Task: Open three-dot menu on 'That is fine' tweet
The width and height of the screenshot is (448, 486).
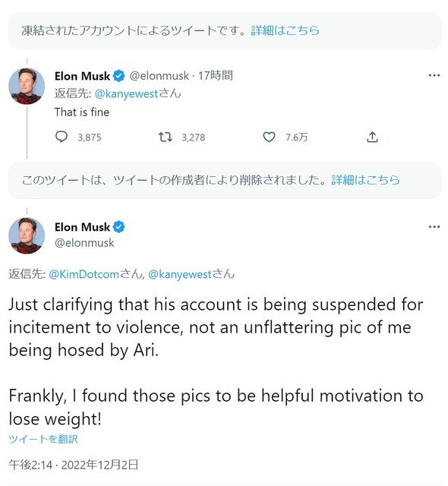Action: 434,75
